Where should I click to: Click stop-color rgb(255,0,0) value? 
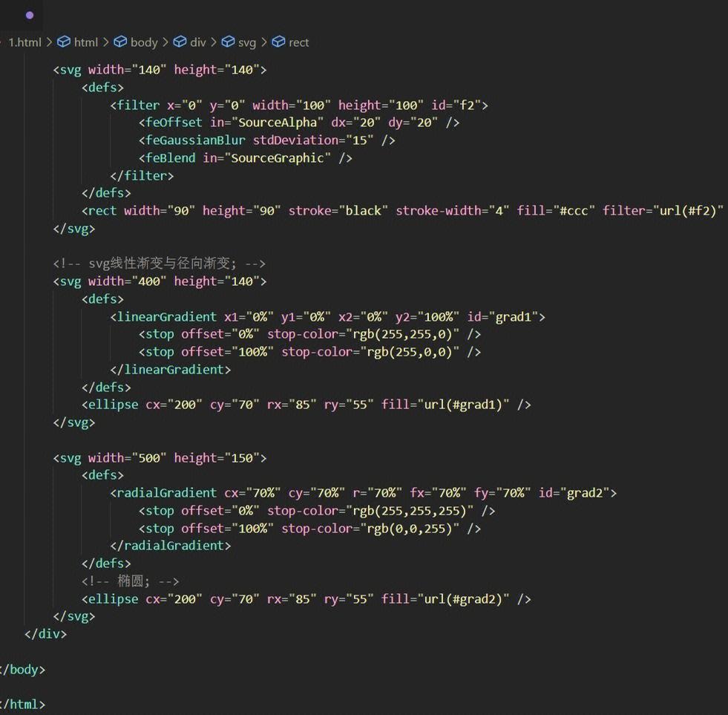tap(410, 352)
